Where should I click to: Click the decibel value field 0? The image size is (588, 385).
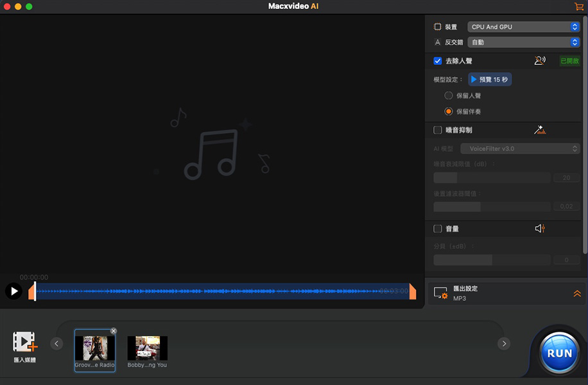tap(566, 260)
